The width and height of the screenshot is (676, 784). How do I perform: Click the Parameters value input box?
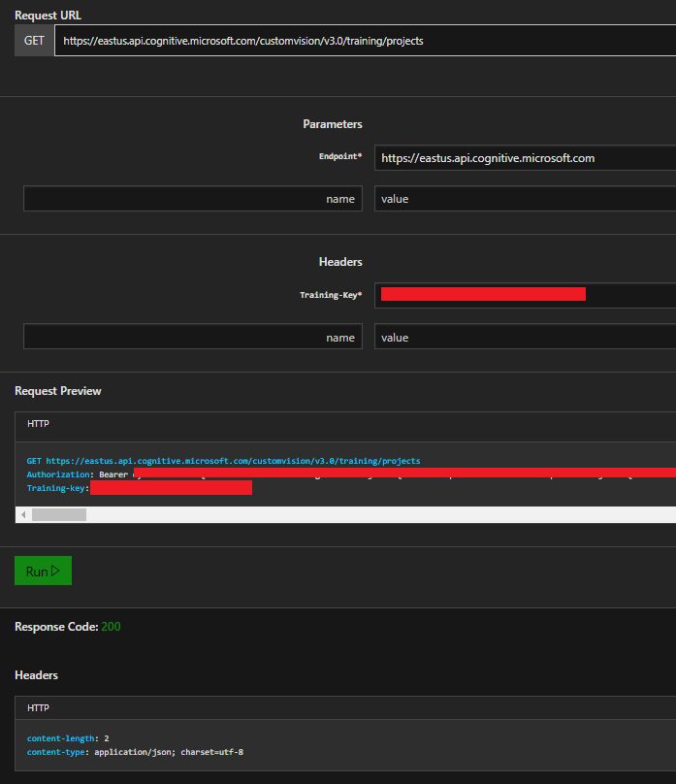(x=525, y=199)
